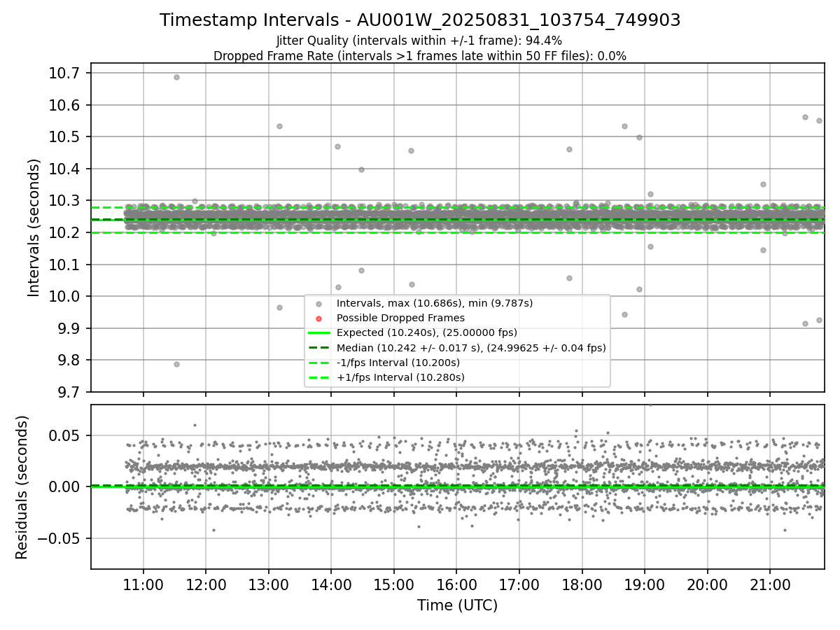Click legend entry Possible Dropped Frames
Image resolution: width=840 pixels, height=630 pixels.
[x=400, y=318]
